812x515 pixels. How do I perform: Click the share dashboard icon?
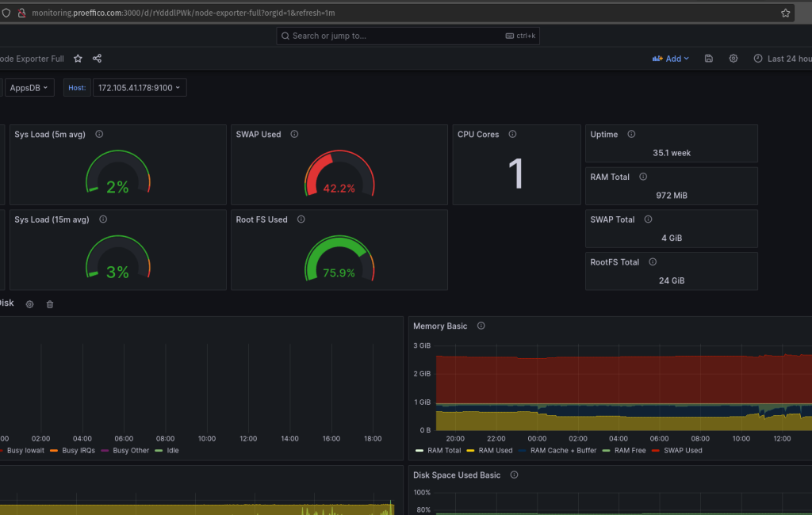click(x=97, y=59)
